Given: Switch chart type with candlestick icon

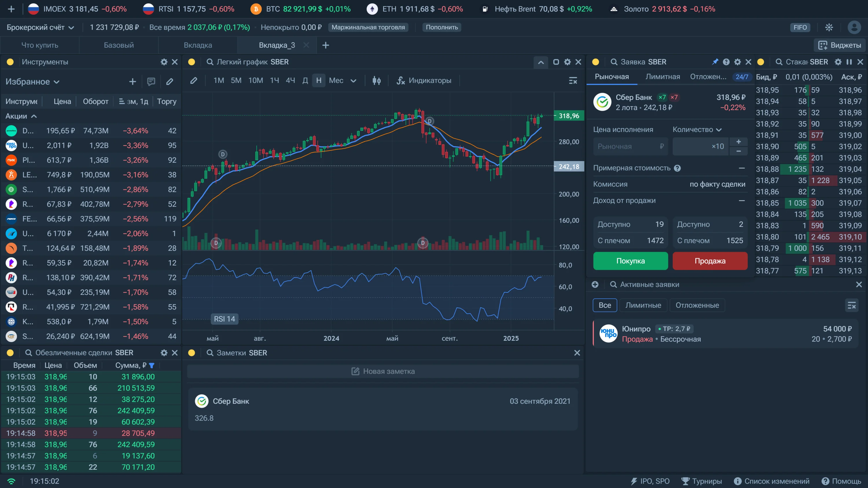Looking at the screenshot, I should point(376,80).
